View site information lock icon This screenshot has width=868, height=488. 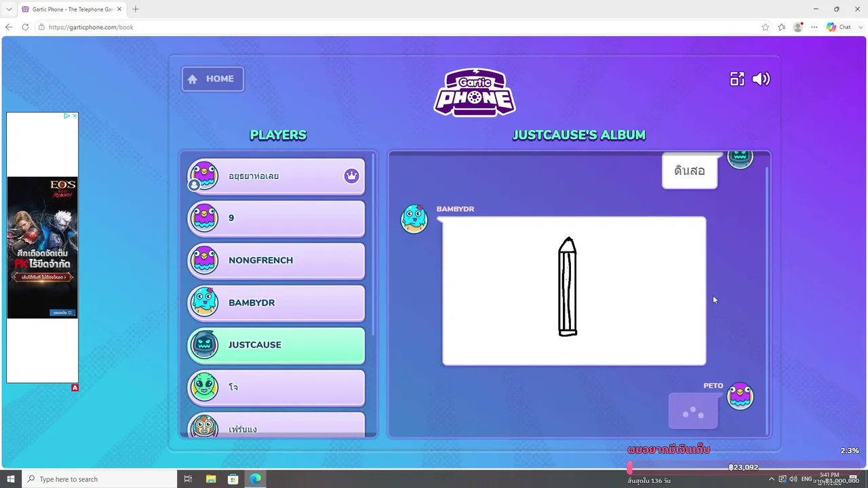[x=41, y=27]
